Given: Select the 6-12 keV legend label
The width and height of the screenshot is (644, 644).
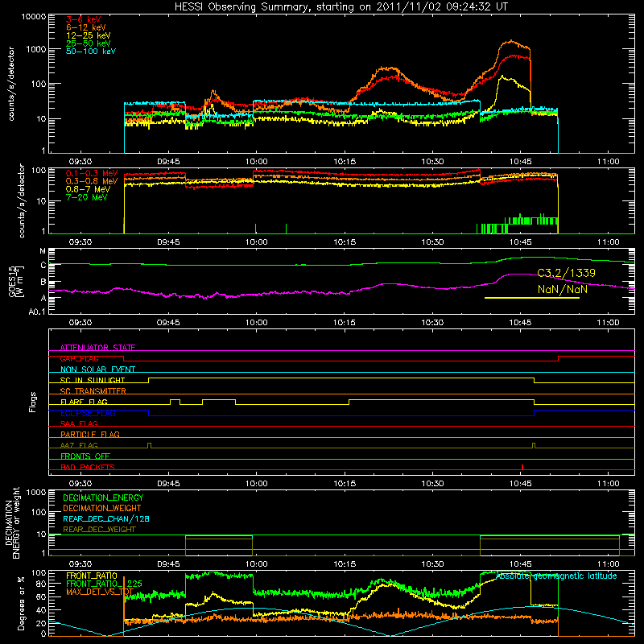Looking at the screenshot, I should (86, 27).
